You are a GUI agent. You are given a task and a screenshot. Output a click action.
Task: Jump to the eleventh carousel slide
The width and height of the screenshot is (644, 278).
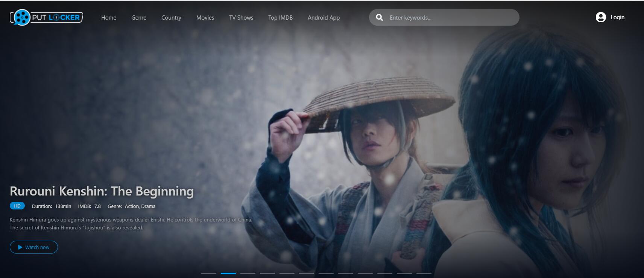tap(404, 273)
